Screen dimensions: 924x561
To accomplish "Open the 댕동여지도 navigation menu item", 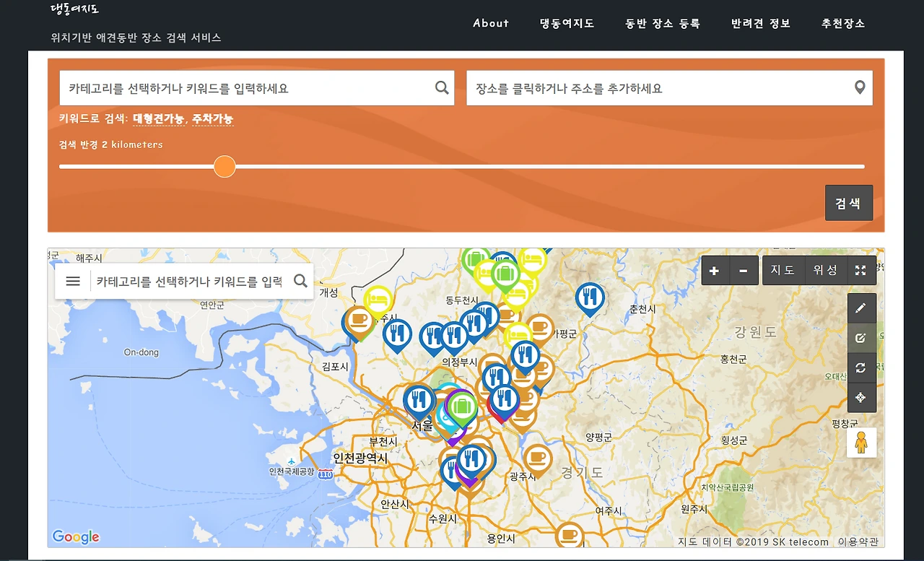I will [x=567, y=23].
